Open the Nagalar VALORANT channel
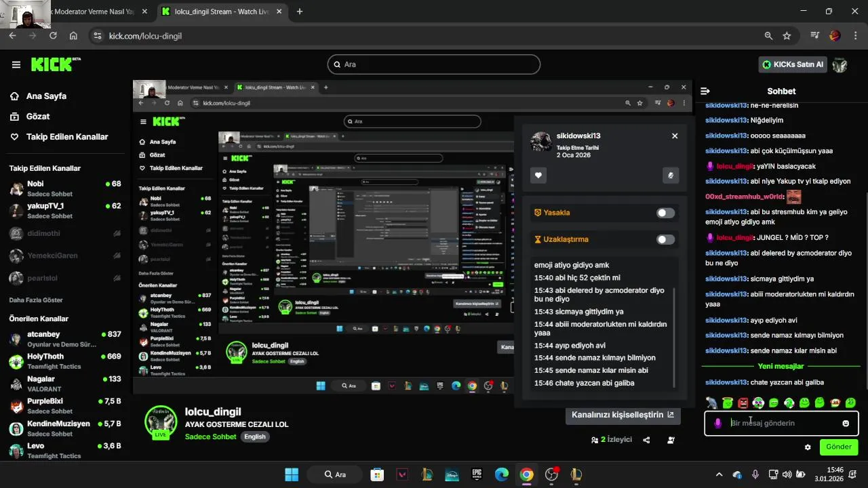Viewport: 868px width, 488px height. point(65,384)
